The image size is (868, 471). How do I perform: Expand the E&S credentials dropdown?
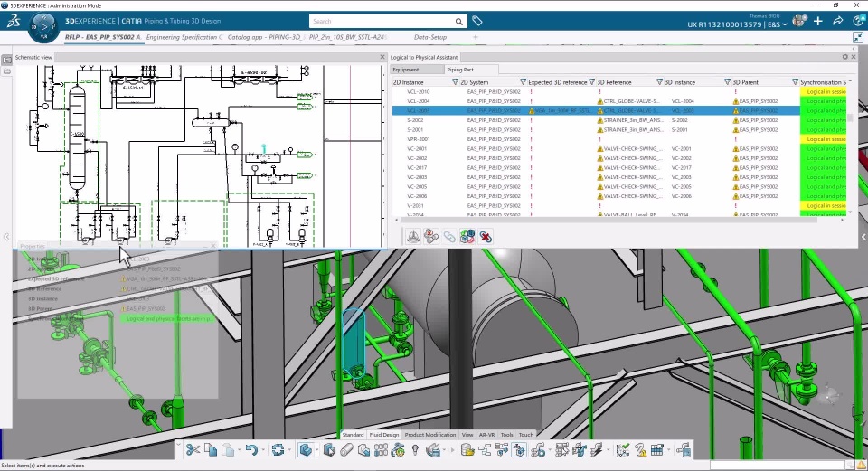(x=785, y=24)
